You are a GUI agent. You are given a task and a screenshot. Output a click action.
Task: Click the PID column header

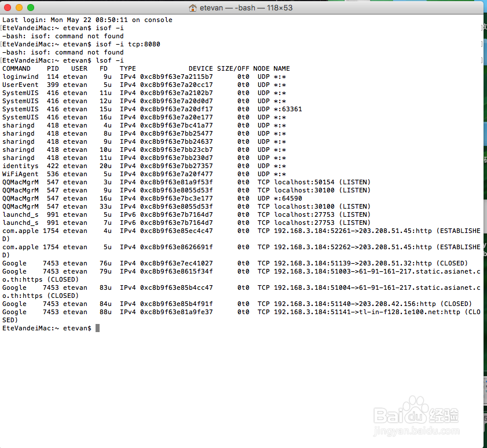[53, 68]
